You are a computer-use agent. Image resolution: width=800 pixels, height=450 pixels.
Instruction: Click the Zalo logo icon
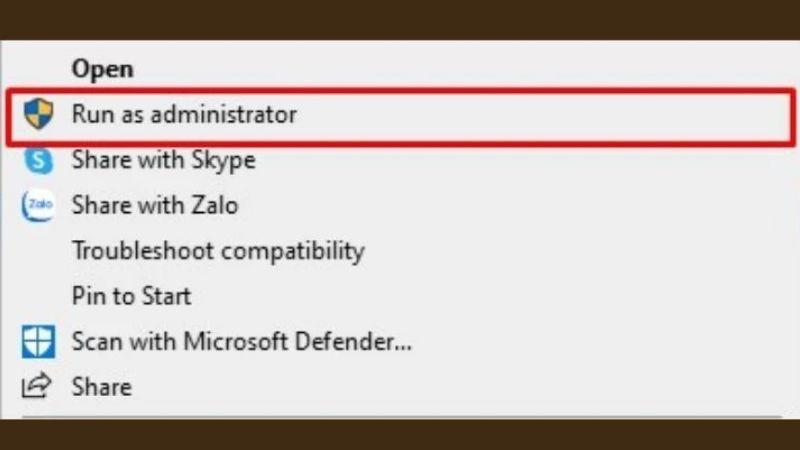37,206
